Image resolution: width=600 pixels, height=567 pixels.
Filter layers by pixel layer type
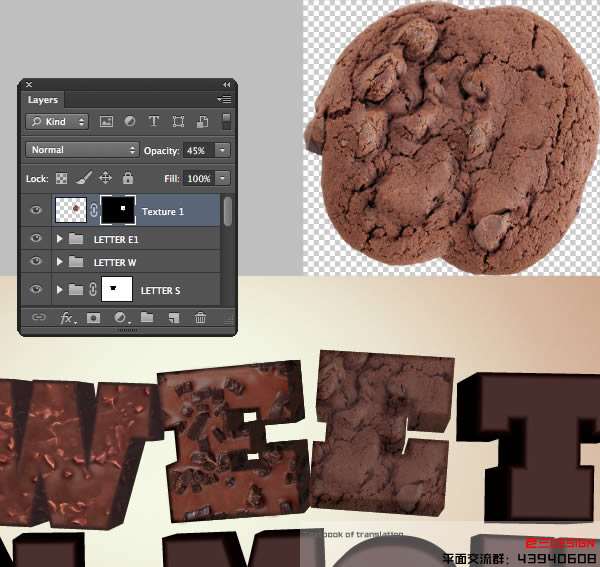106,122
